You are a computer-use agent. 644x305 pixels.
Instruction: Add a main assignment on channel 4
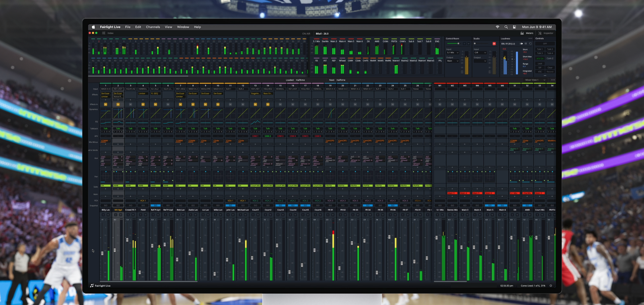143,196
